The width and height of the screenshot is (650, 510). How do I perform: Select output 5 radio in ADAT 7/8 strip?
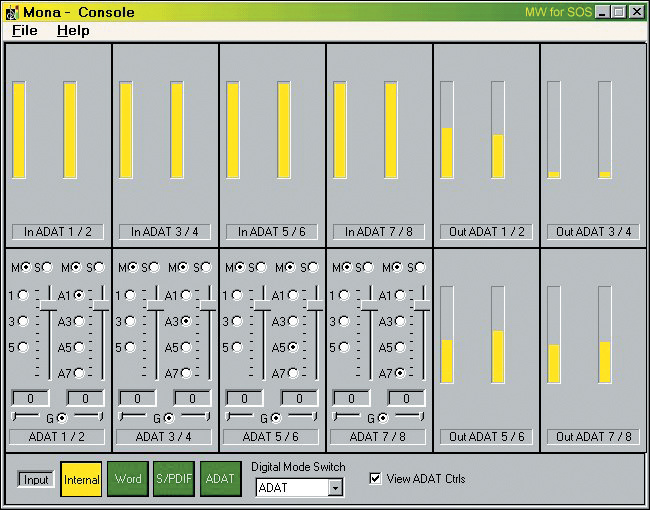(x=343, y=347)
